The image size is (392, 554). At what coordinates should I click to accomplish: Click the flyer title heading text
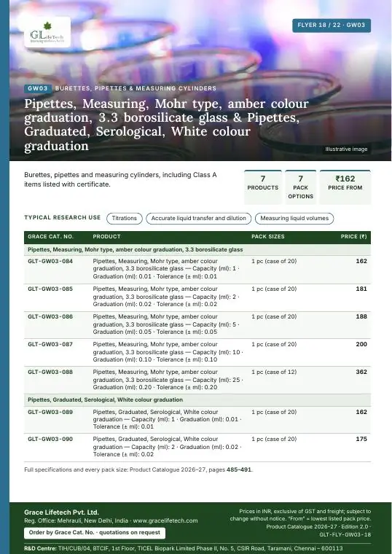point(166,125)
